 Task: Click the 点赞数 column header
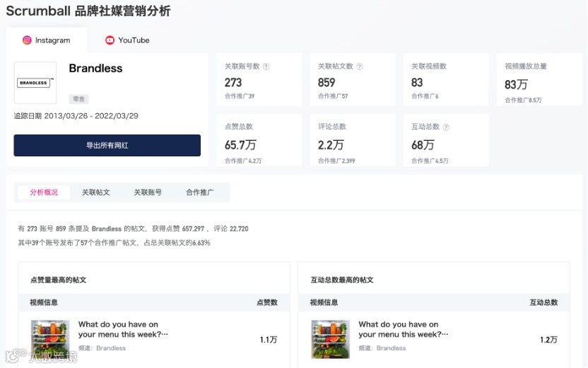[x=267, y=303]
